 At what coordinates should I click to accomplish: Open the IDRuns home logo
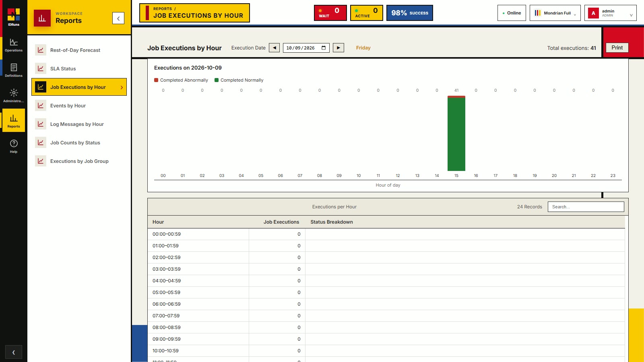pos(14,17)
